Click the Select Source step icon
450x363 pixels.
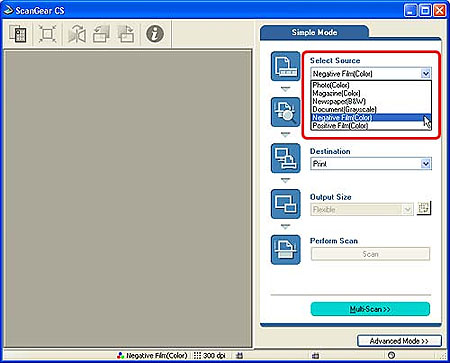[x=286, y=66]
